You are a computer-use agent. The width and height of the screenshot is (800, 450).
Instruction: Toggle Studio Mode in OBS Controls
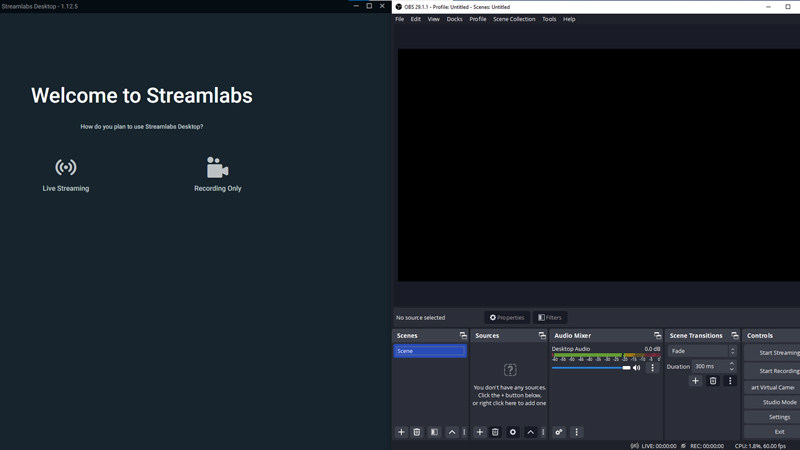772,402
